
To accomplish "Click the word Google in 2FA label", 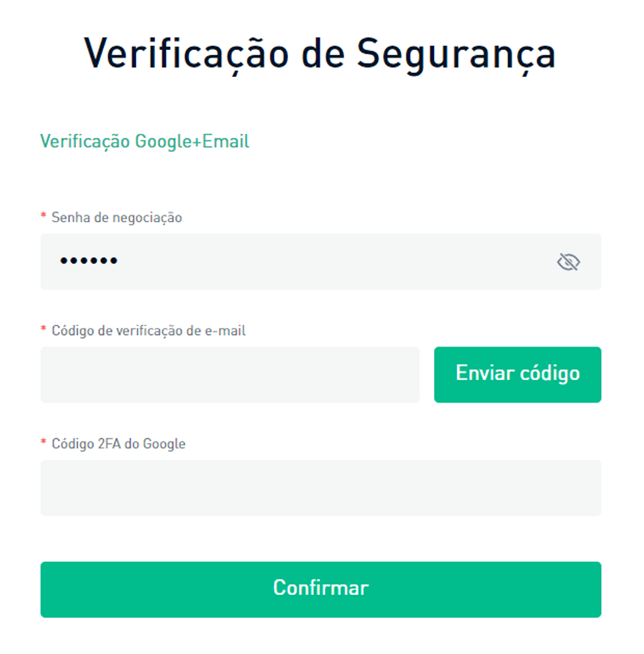I will [x=164, y=443].
